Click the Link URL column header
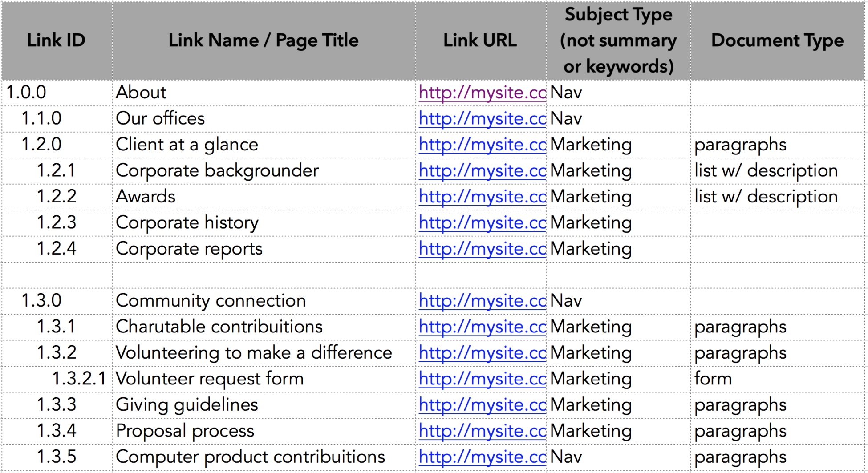The width and height of the screenshot is (868, 473). click(x=480, y=40)
